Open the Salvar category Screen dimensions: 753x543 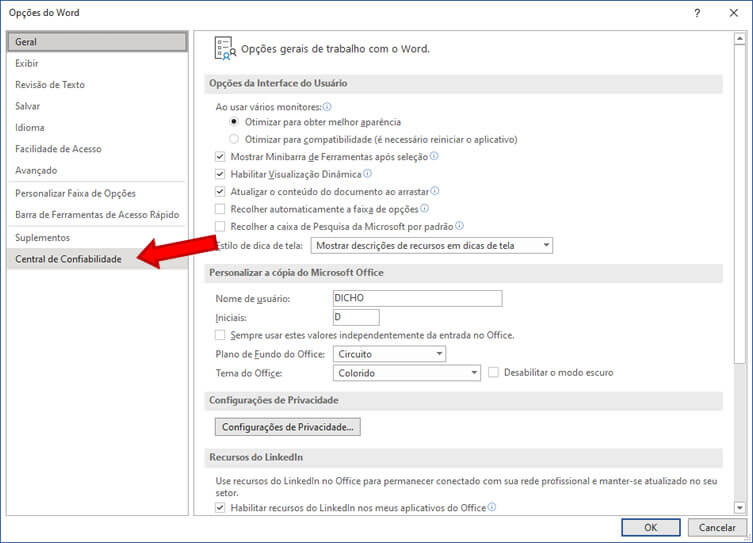tap(97, 106)
